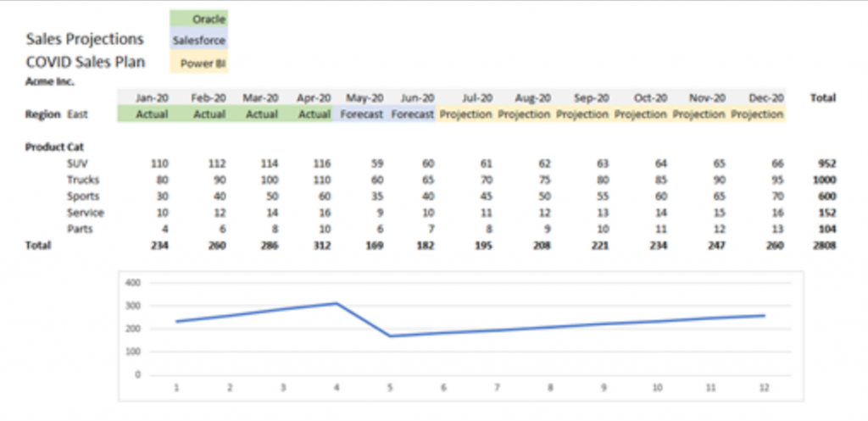Click the chart's x-axis label 5

pyautogui.click(x=390, y=388)
